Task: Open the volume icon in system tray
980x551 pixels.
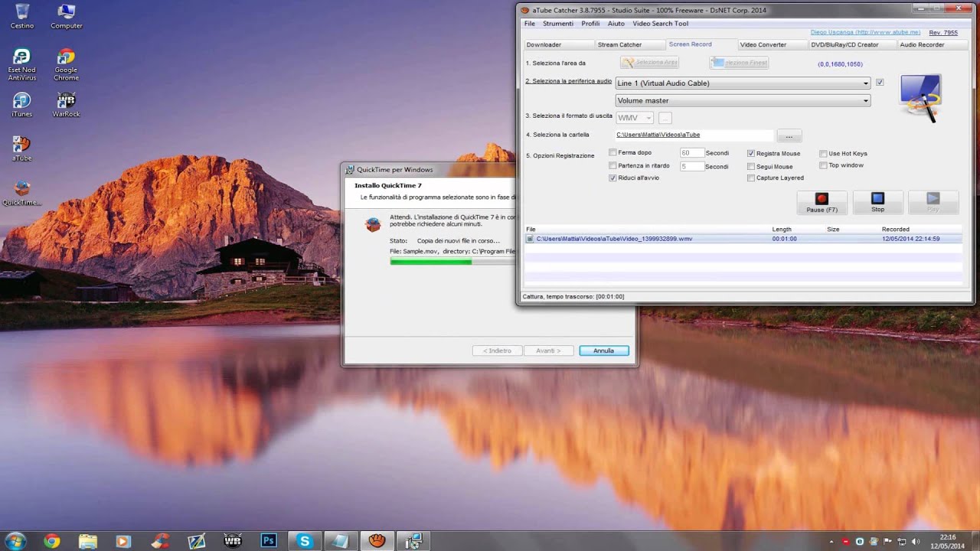Action: point(914,542)
